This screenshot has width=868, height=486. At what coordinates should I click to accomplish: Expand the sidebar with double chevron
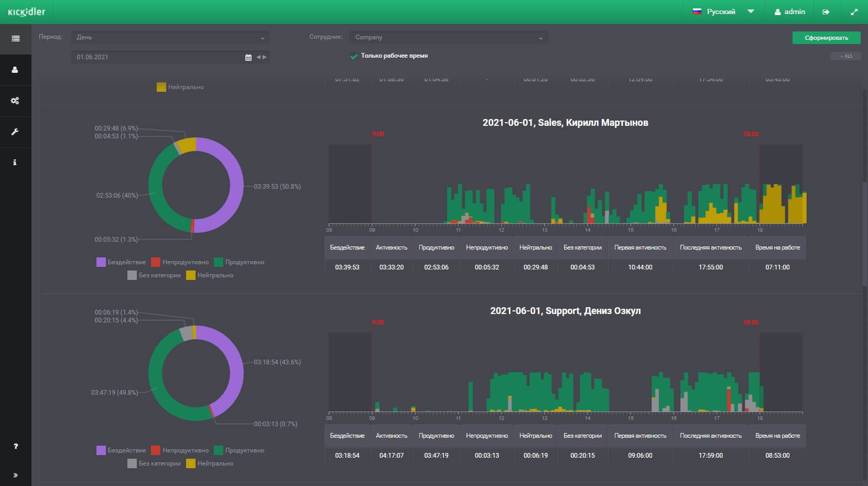[x=15, y=475]
